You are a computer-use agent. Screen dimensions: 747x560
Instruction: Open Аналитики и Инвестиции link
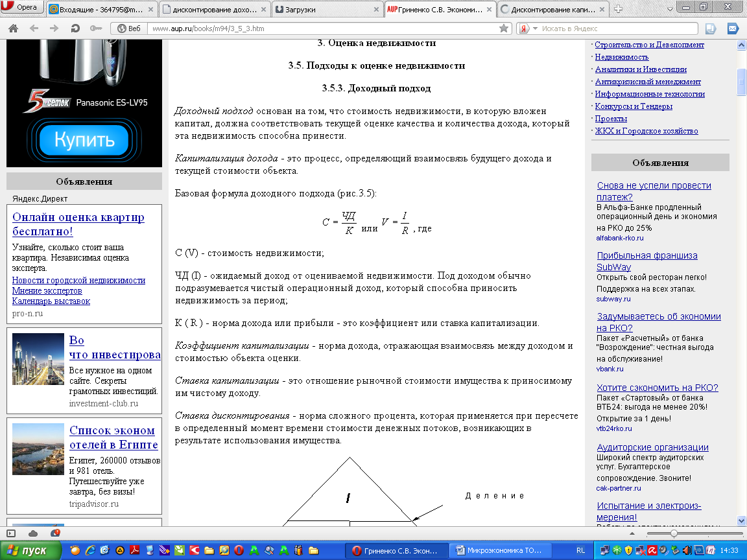(x=641, y=69)
